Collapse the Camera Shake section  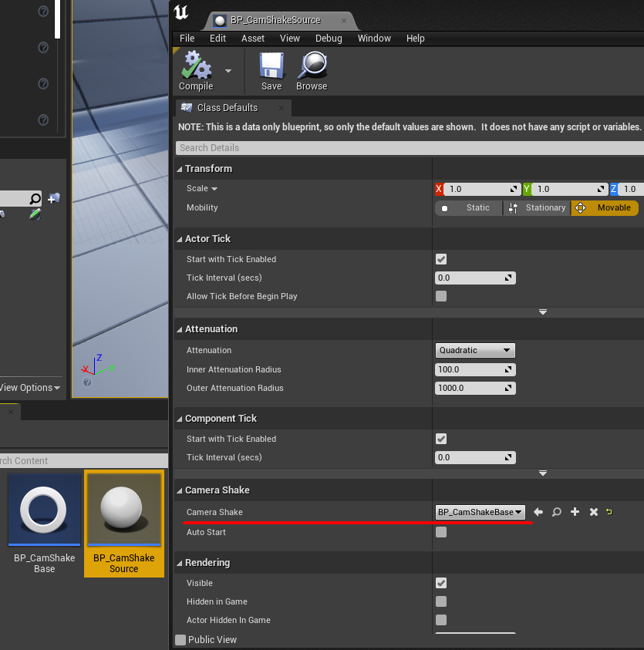[x=180, y=490]
